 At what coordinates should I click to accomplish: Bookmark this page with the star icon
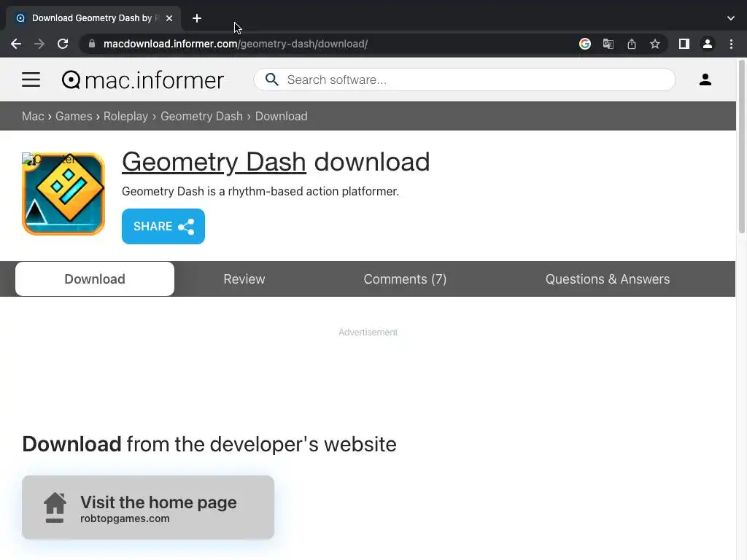coord(655,44)
